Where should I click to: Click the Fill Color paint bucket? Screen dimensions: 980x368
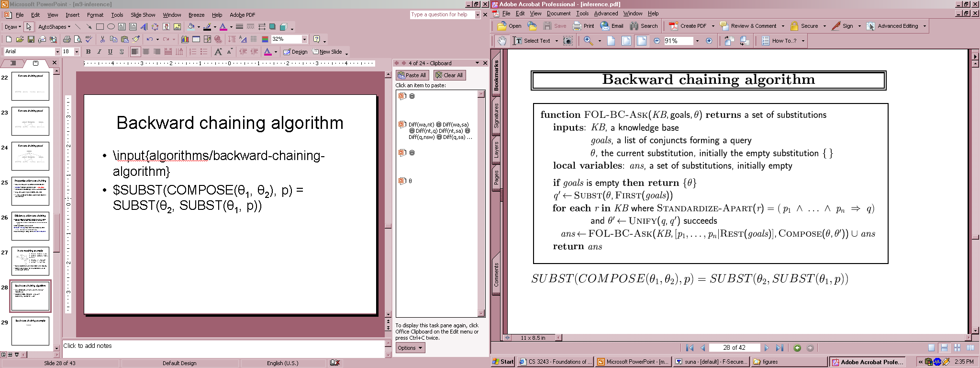tap(191, 27)
